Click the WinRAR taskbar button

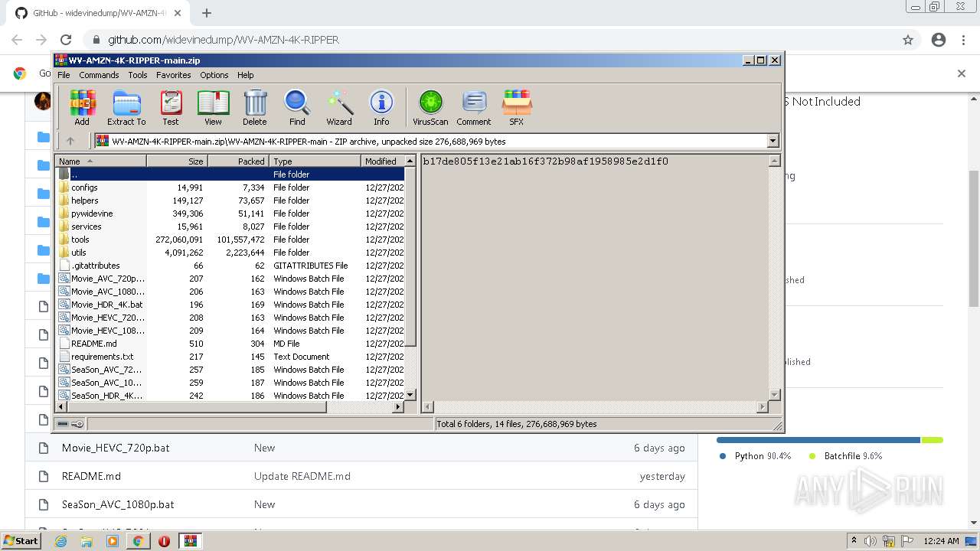click(x=190, y=541)
